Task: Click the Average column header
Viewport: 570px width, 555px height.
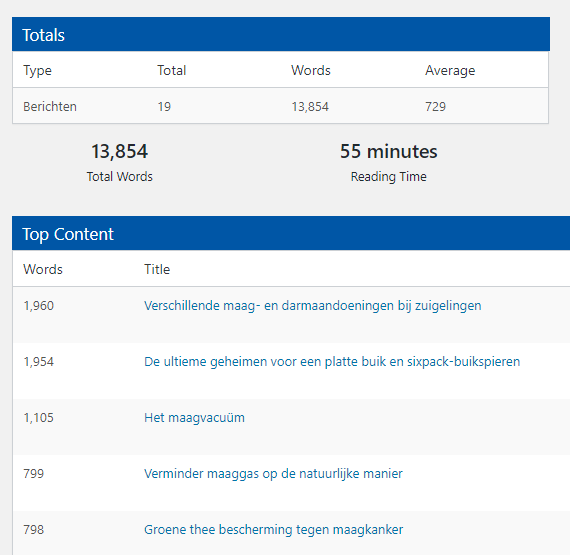Action: 450,71
